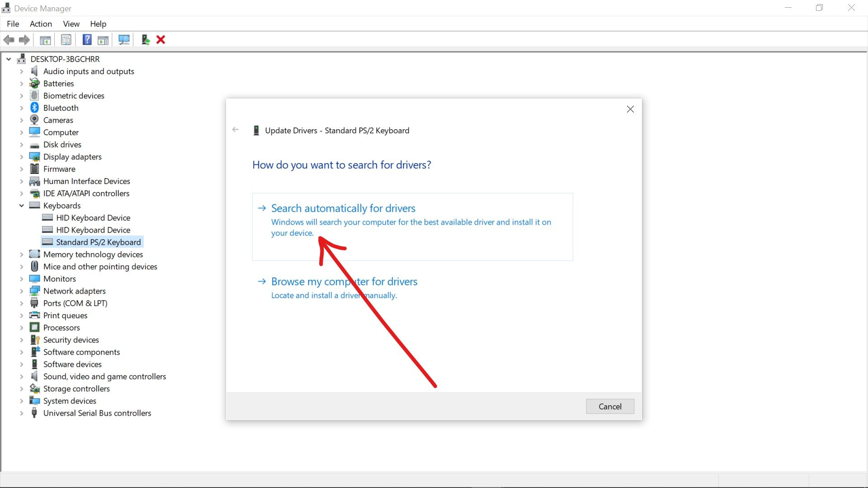The height and width of the screenshot is (488, 868).
Task: Select the Computer category label
Action: pyautogui.click(x=61, y=132)
